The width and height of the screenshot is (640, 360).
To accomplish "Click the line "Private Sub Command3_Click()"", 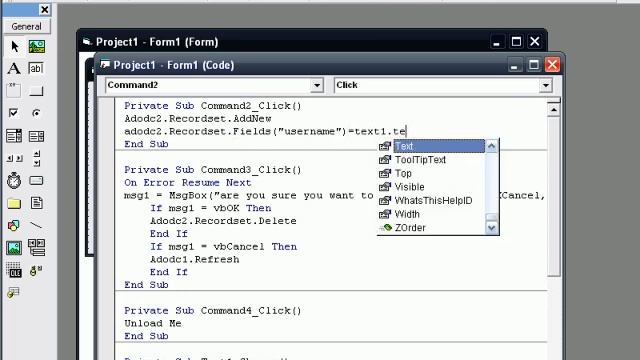I will pyautogui.click(x=213, y=170).
